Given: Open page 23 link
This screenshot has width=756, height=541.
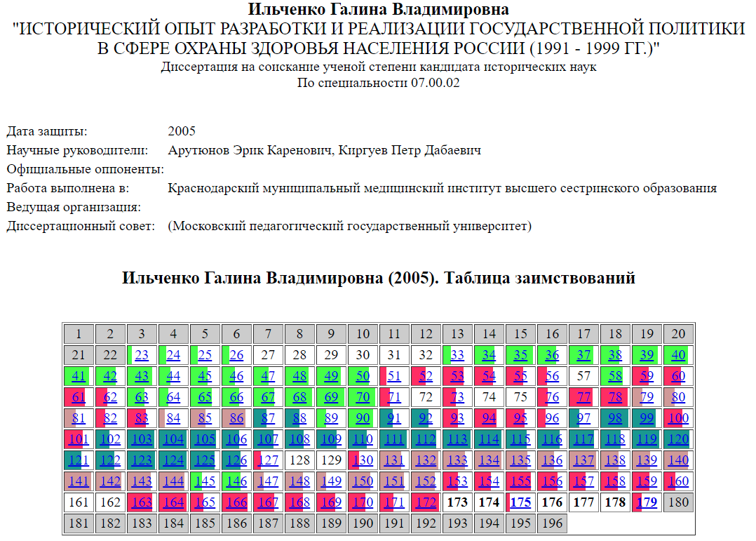Looking at the screenshot, I should point(142,355).
